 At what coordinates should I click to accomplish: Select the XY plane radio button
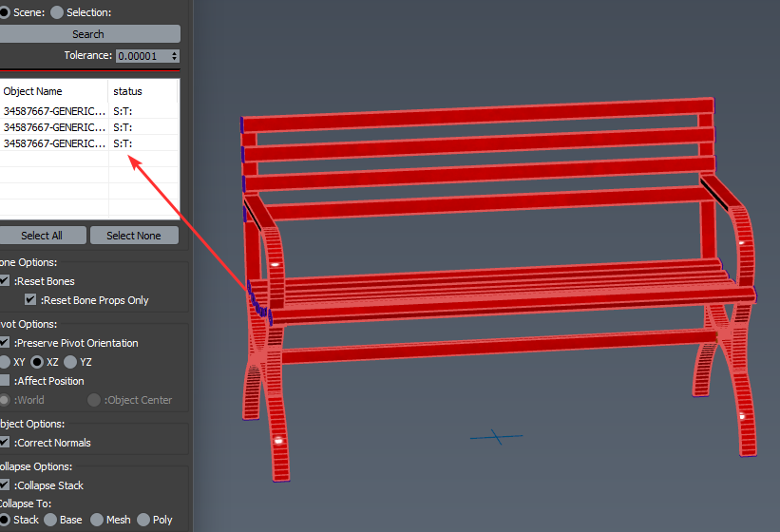5,362
